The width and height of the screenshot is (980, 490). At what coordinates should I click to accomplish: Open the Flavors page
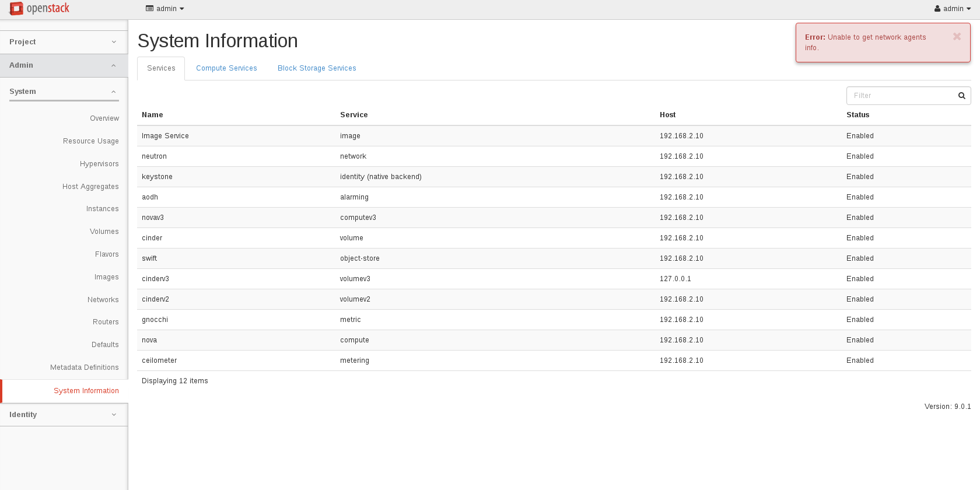click(107, 254)
